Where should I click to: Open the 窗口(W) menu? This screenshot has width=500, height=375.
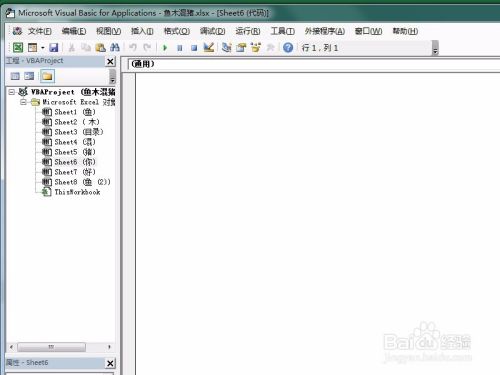coord(368,31)
